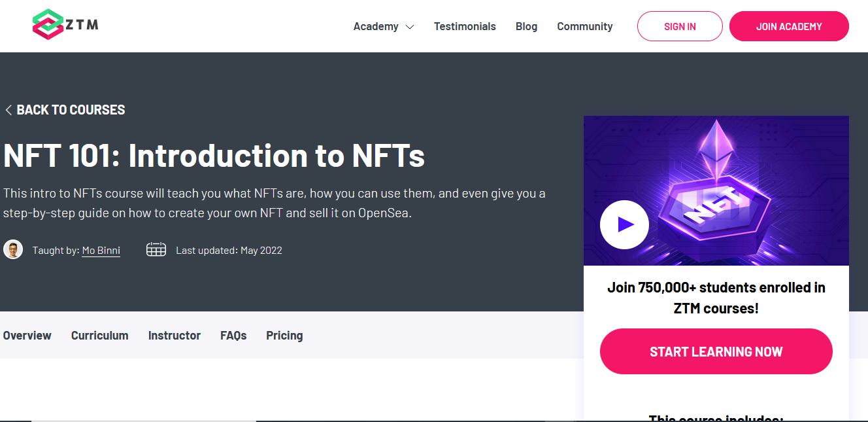Click 'Join 750,000+ students enrolled' text
The image size is (868, 422).
pos(716,298)
